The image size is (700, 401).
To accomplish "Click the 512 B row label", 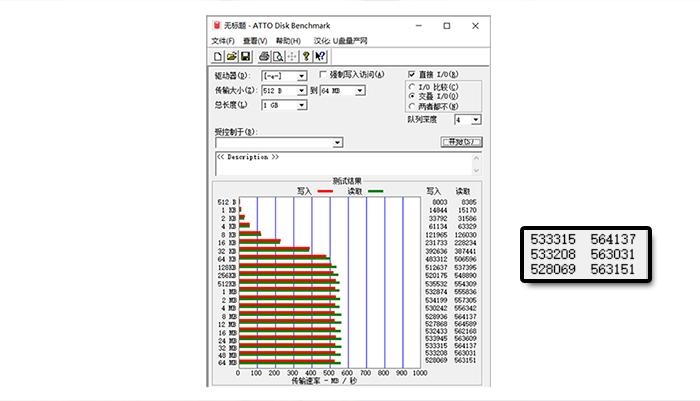I will (227, 202).
